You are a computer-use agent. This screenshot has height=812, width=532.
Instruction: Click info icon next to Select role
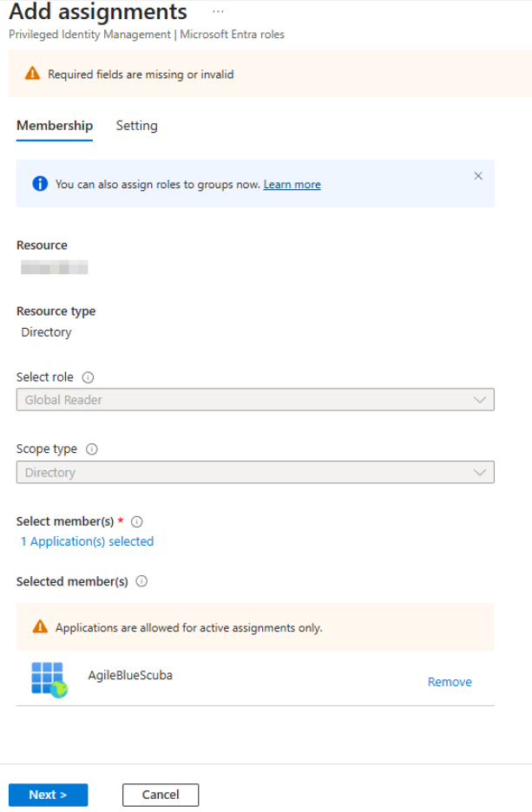(88, 377)
